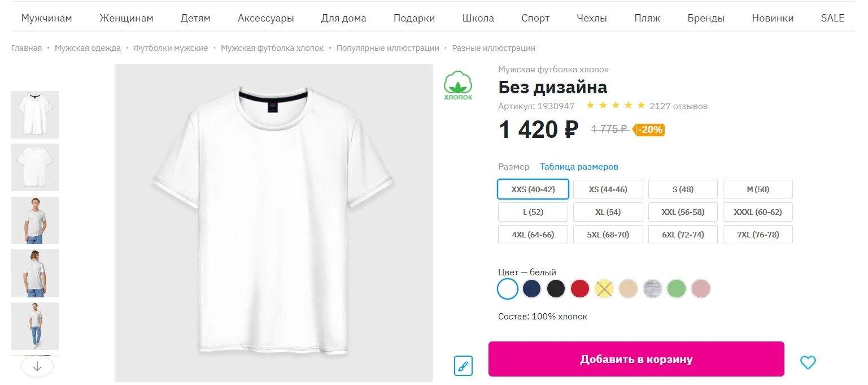Click the down arrow below thumbnails
The width and height of the screenshot is (868, 385).
click(37, 366)
